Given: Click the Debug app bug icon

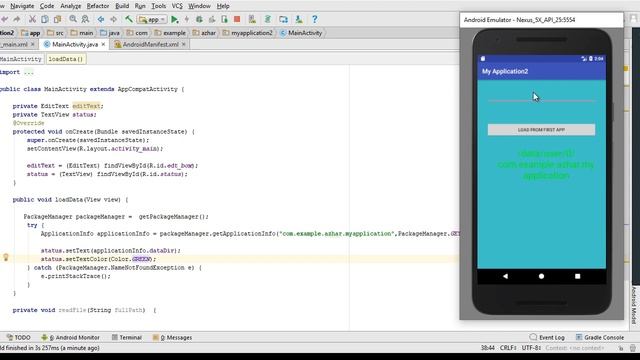Looking at the screenshot, I should [199, 19].
